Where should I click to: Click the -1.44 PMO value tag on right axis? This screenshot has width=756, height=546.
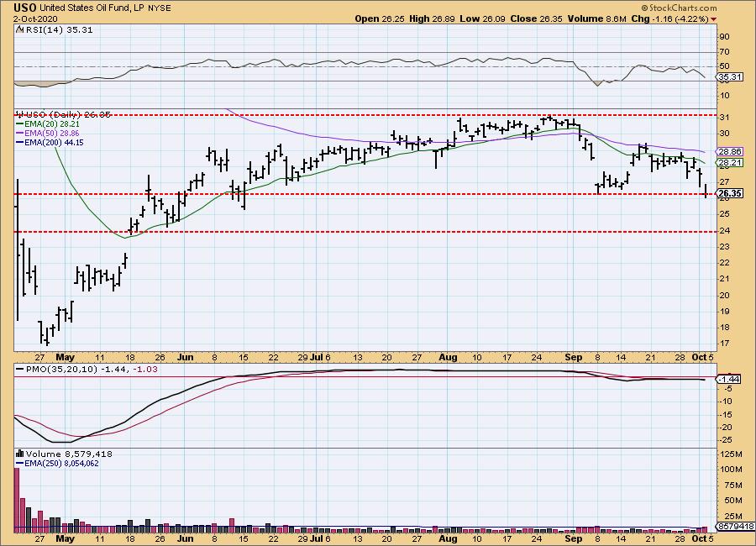(730, 380)
